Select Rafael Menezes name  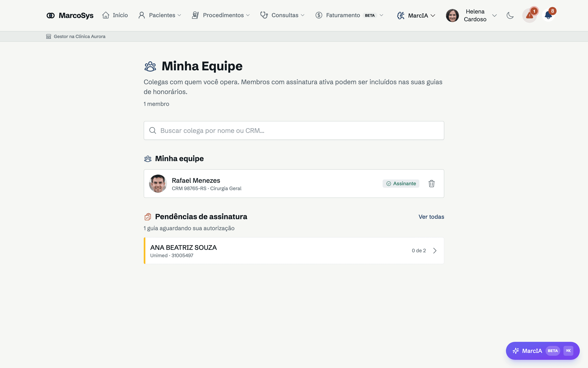[x=196, y=180]
